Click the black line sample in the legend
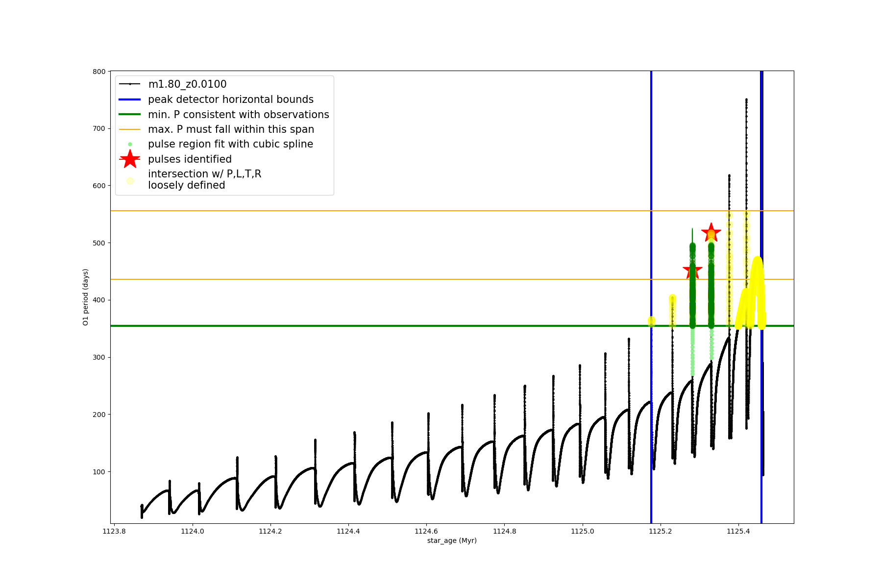The height and width of the screenshot is (588, 882). pyautogui.click(x=130, y=84)
